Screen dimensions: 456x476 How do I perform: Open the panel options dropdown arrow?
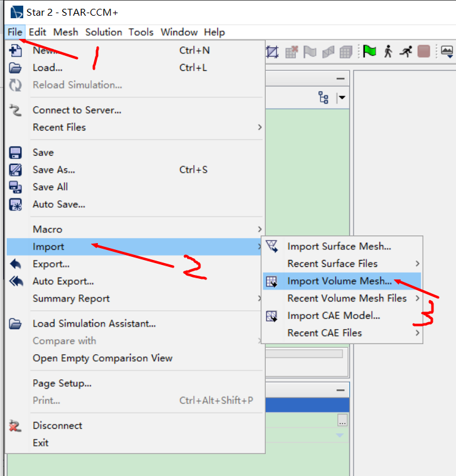(342, 98)
